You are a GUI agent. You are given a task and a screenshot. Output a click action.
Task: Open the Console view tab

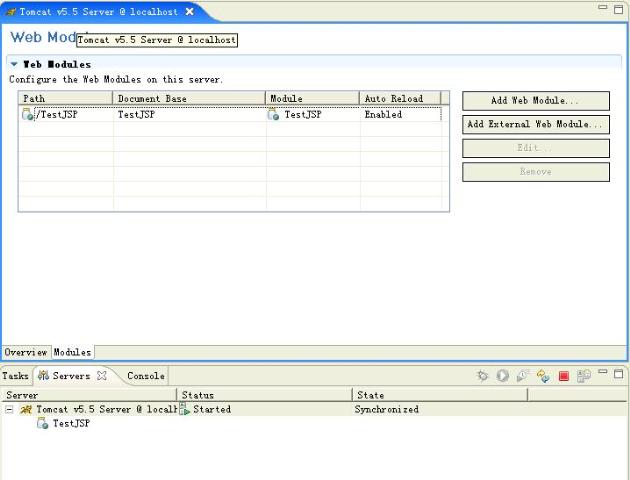pos(146,376)
